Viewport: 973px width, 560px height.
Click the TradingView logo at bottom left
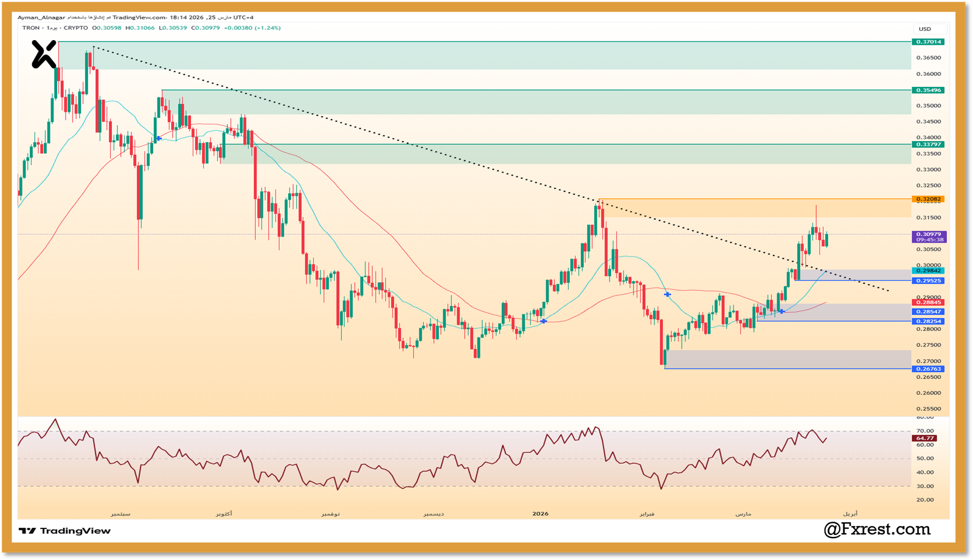64,531
